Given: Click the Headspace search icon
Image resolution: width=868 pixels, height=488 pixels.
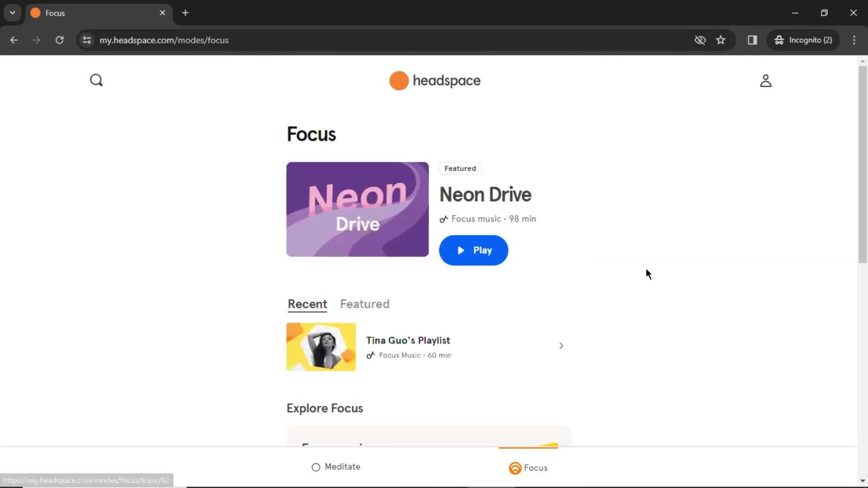Looking at the screenshot, I should 96,80.
